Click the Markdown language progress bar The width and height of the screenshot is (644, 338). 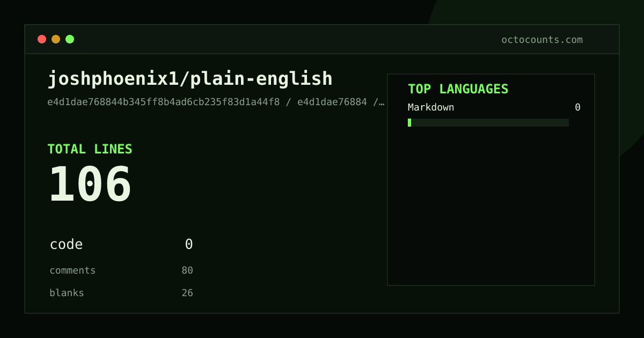pos(488,122)
